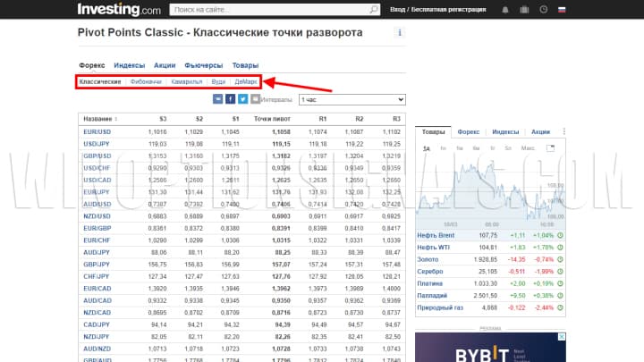Open the Золото quote link

coord(428,259)
